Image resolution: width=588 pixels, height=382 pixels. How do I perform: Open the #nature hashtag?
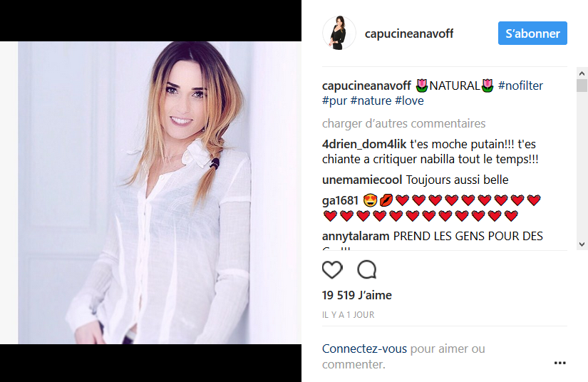click(x=371, y=100)
